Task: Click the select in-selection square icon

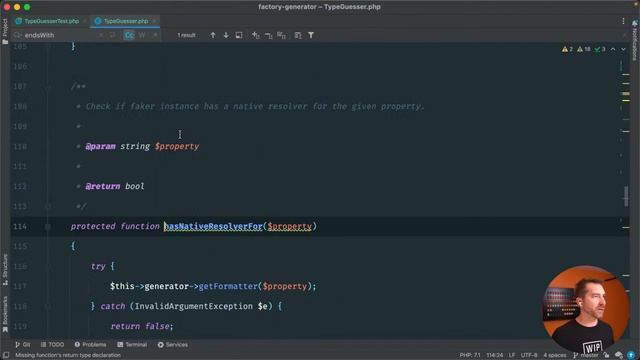Action: [x=239, y=36]
